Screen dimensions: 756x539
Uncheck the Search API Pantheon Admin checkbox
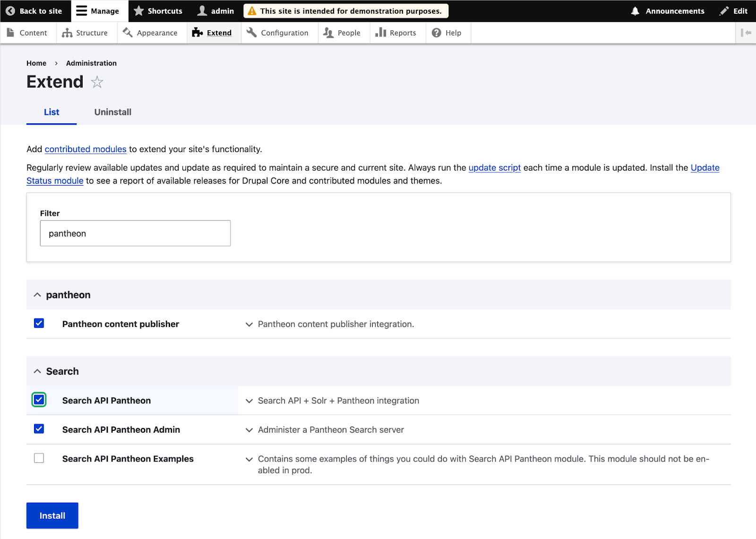39,429
